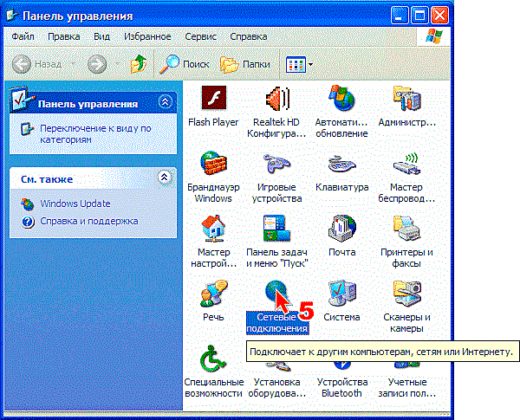Switch to category view link
This screenshot has width=520, height=420.
click(95, 133)
